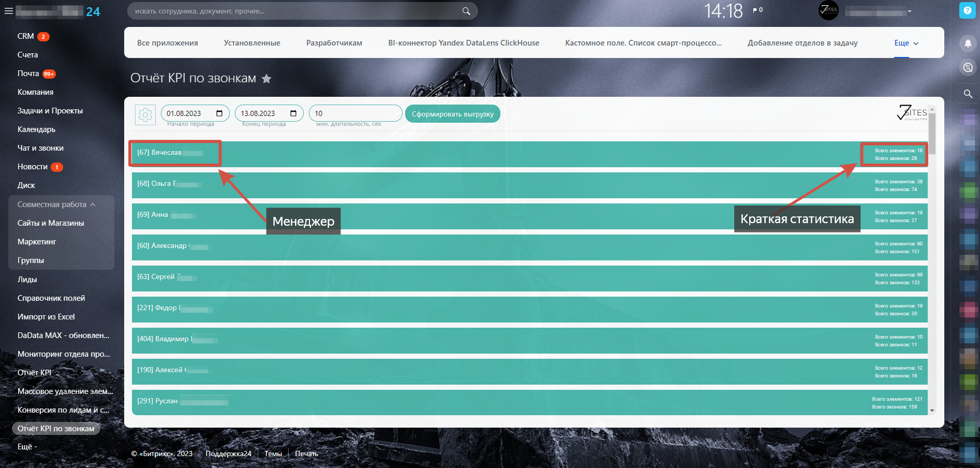Open the notifications bell
Screen dimensions: 980x468
(968, 43)
